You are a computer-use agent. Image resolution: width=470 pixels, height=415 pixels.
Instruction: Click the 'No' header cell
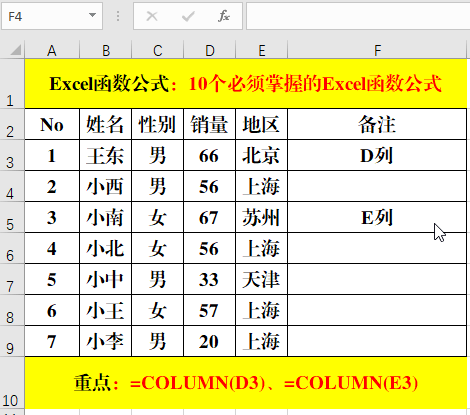52,124
